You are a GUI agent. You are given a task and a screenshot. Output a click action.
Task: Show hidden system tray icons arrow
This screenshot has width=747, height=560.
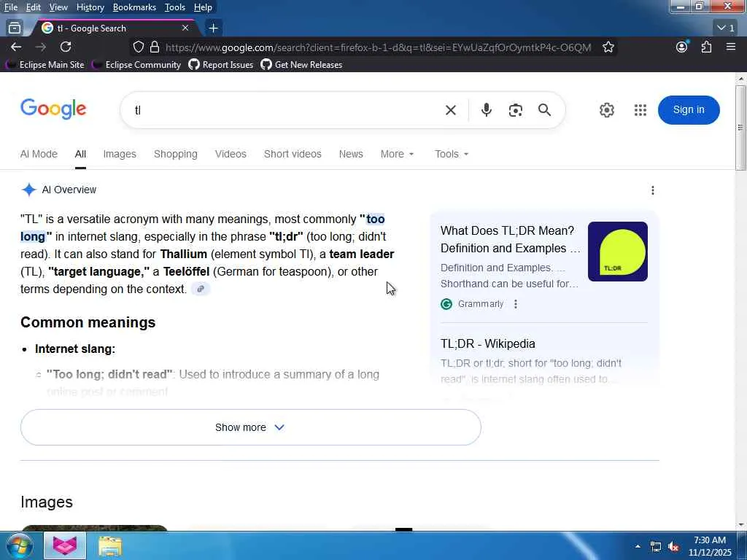tap(638, 546)
